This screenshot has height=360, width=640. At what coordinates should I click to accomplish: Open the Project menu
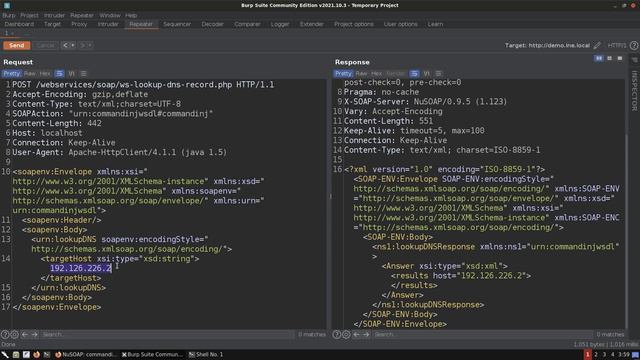29,15
